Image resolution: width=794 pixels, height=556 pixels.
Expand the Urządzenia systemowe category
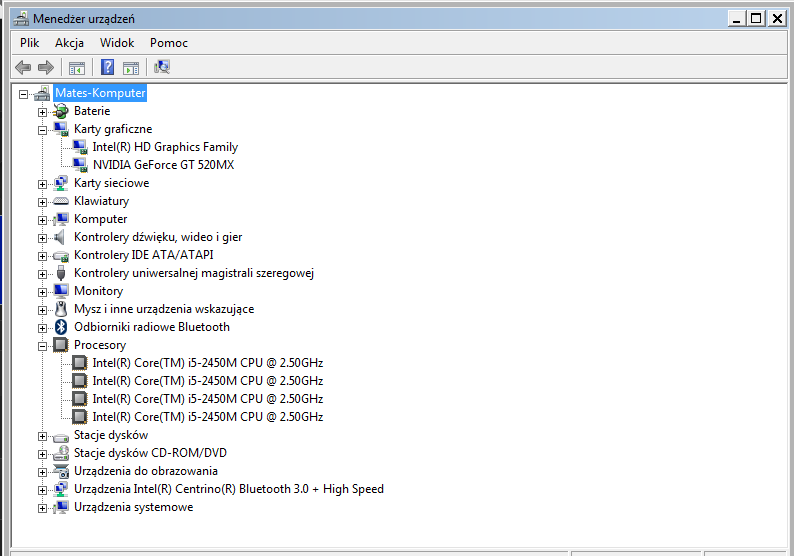pyautogui.click(x=42, y=508)
